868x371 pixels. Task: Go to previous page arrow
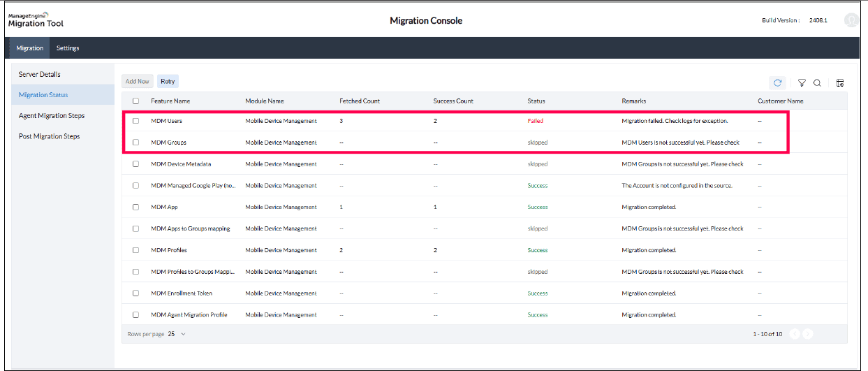795,334
